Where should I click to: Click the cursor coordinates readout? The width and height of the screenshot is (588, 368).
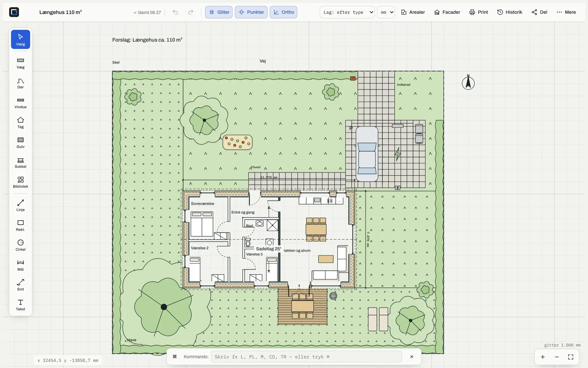[x=68, y=360]
